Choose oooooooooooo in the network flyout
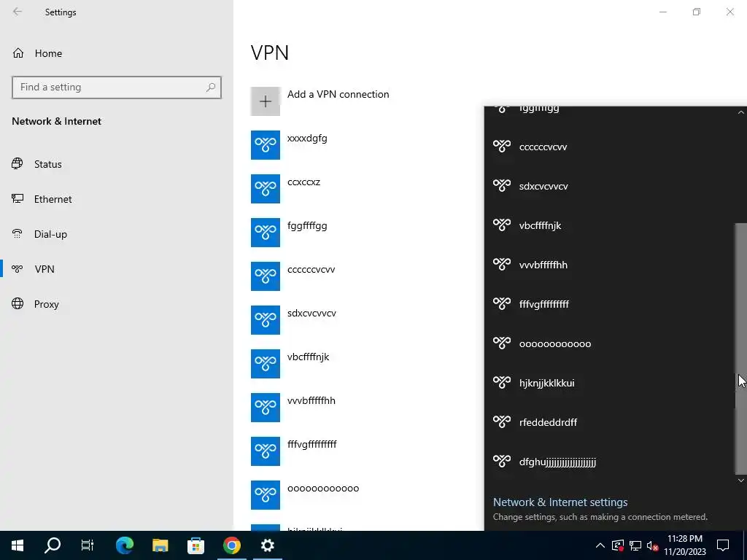Screen dimensions: 747x560 click(610, 343)
